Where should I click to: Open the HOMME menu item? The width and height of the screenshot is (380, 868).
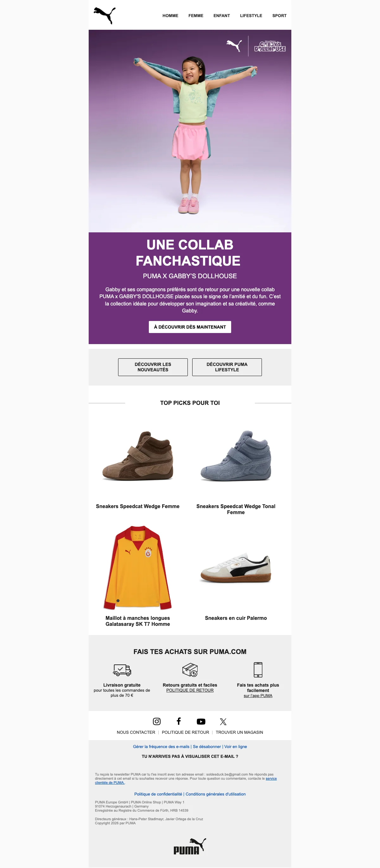tap(170, 16)
